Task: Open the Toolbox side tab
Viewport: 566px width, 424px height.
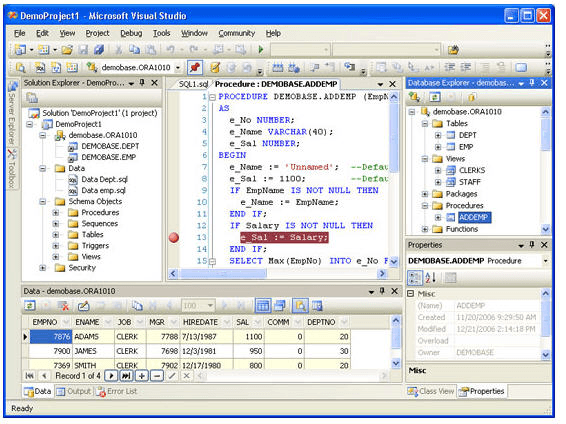Action: pos(12,168)
